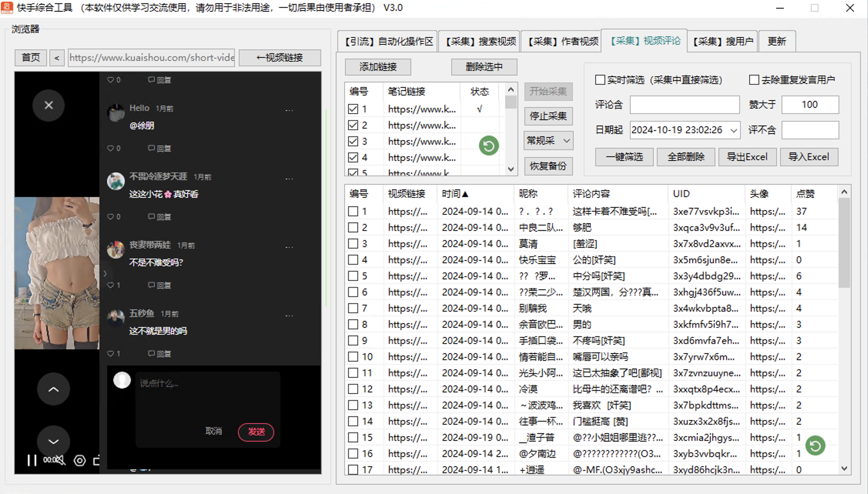Viewport: 868px width, 494px height.
Task: Go to next video with down arrow
Action: [x=54, y=441]
